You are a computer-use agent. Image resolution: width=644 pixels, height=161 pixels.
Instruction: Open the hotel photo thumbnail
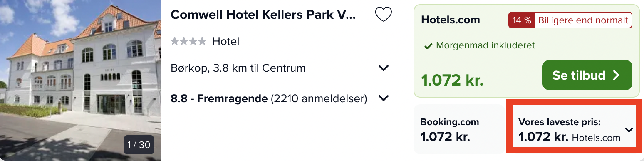coord(80,80)
